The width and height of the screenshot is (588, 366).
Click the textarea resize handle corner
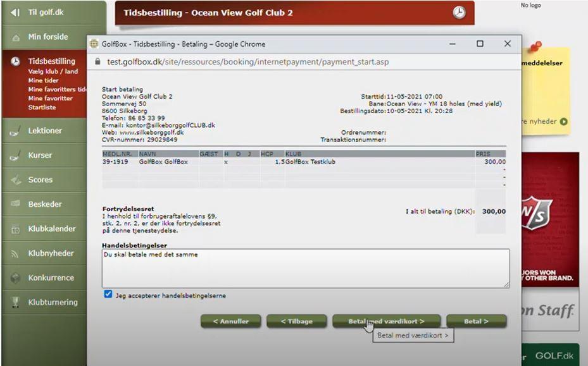(506, 284)
